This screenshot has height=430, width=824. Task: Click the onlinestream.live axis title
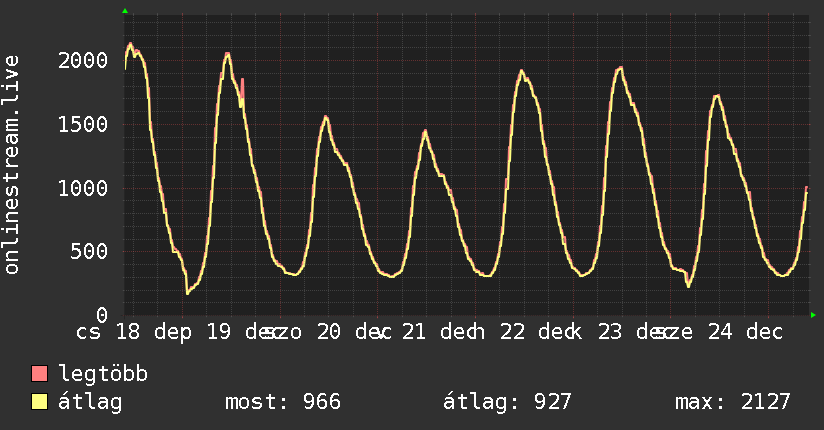click(12, 165)
